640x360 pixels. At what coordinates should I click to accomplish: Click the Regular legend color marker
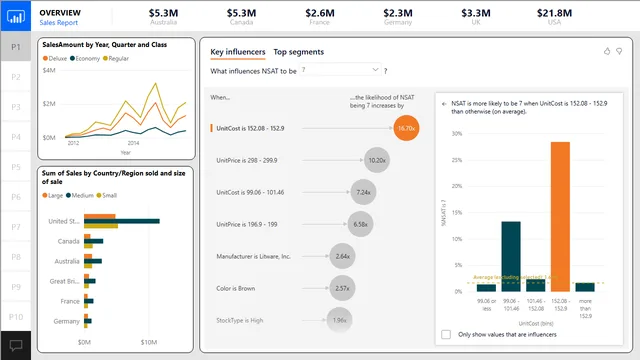105,58
